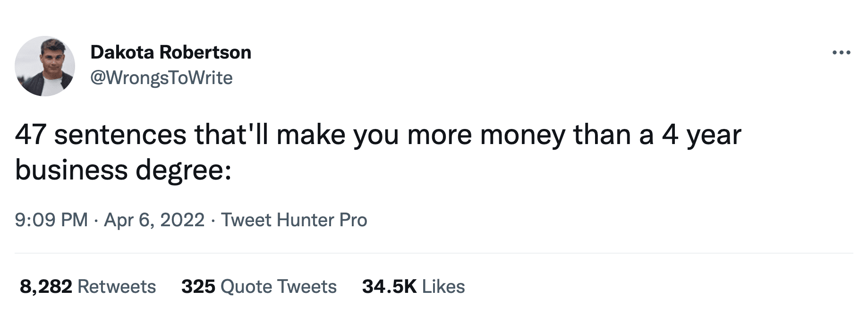
Task: Click the 34.5K likes count number
Action: [x=389, y=287]
